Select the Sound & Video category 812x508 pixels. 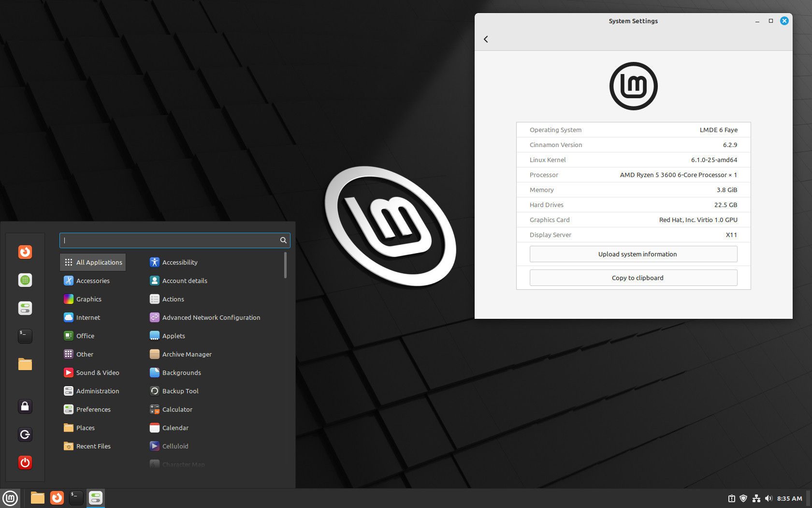point(92,373)
